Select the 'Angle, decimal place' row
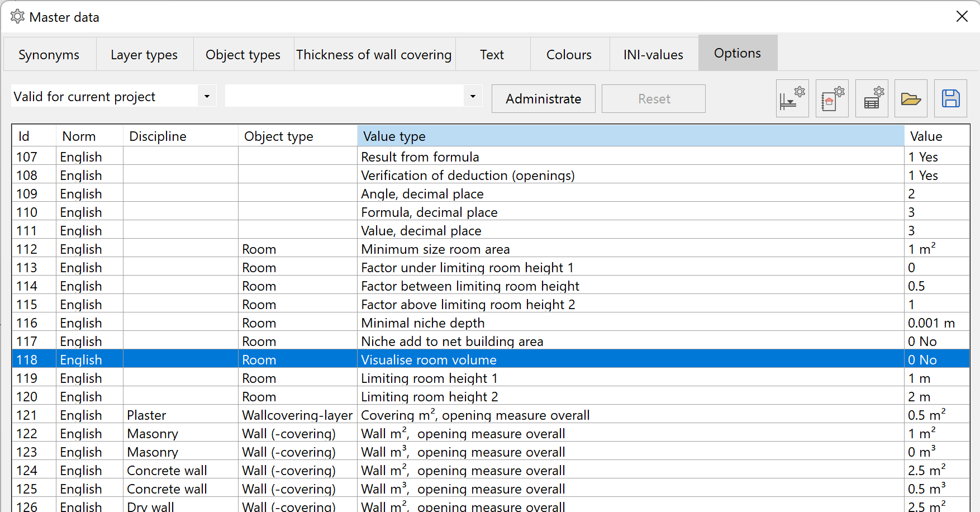The height and width of the screenshot is (512, 980). click(x=491, y=193)
